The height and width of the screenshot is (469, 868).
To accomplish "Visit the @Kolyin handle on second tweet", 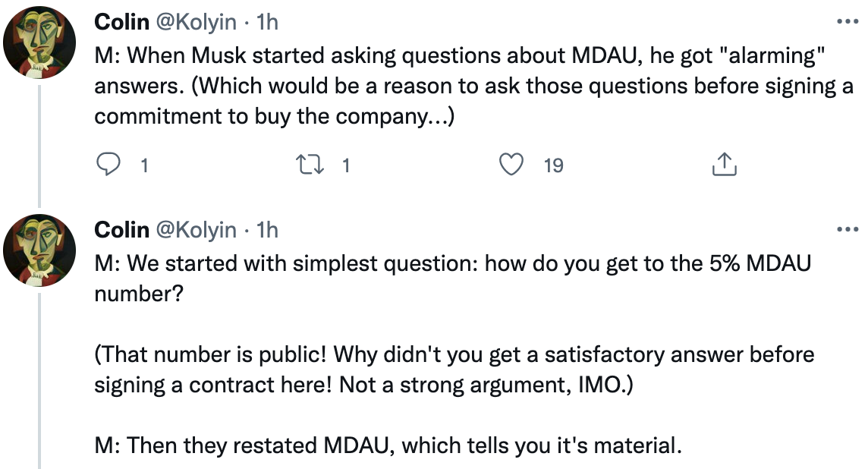I will tap(196, 229).
